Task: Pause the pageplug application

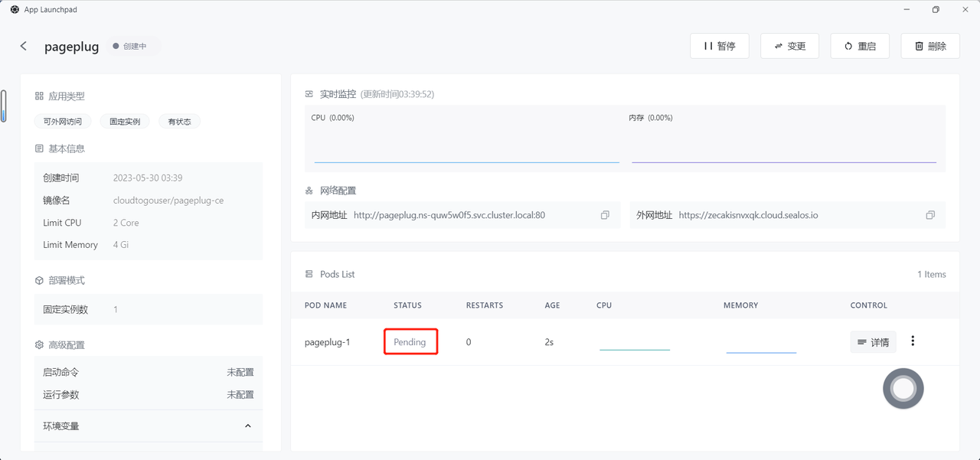Action: click(x=720, y=46)
